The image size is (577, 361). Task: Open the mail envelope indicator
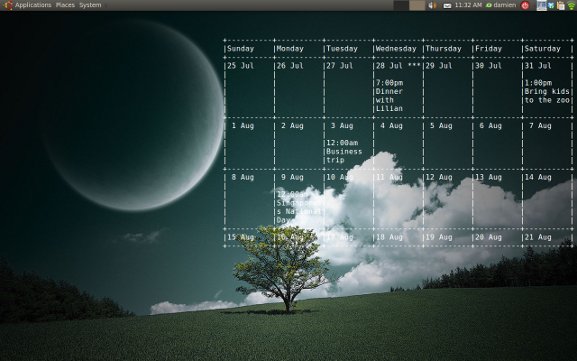[x=447, y=6]
